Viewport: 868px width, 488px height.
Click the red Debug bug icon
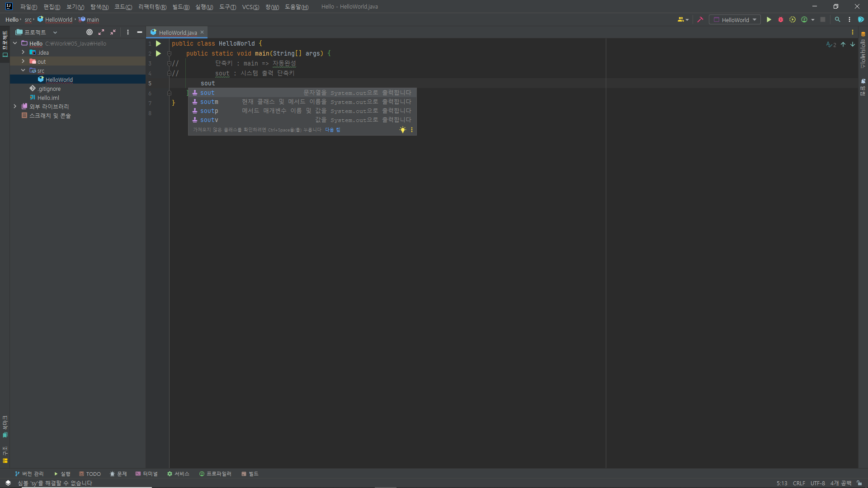[x=780, y=20]
